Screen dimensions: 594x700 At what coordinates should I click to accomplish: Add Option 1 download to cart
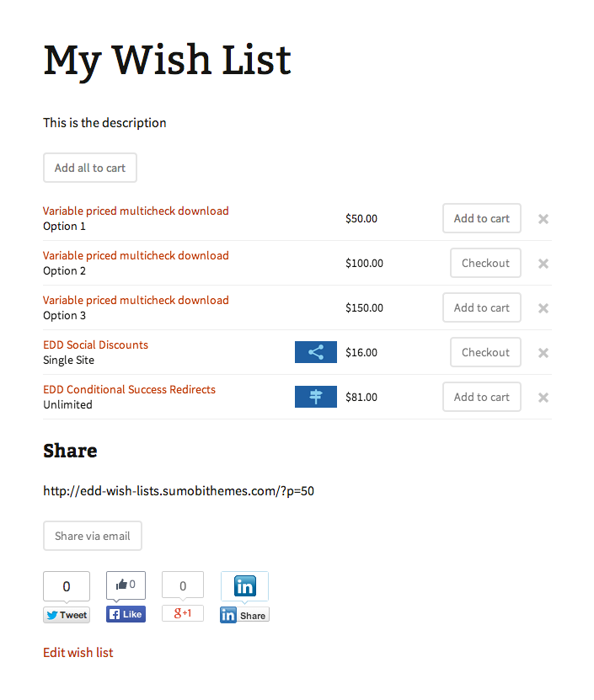tap(482, 218)
